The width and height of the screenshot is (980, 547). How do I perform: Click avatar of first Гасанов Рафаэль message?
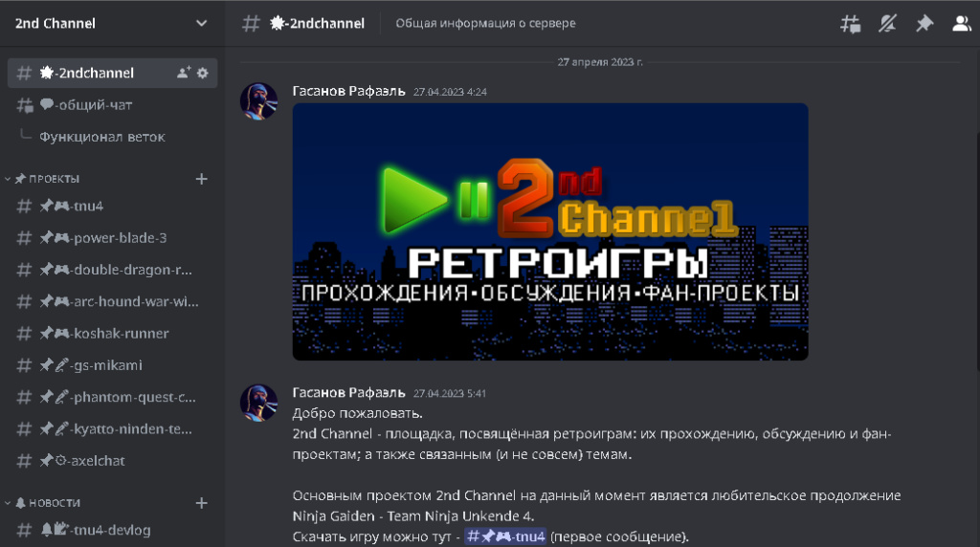pyautogui.click(x=258, y=101)
